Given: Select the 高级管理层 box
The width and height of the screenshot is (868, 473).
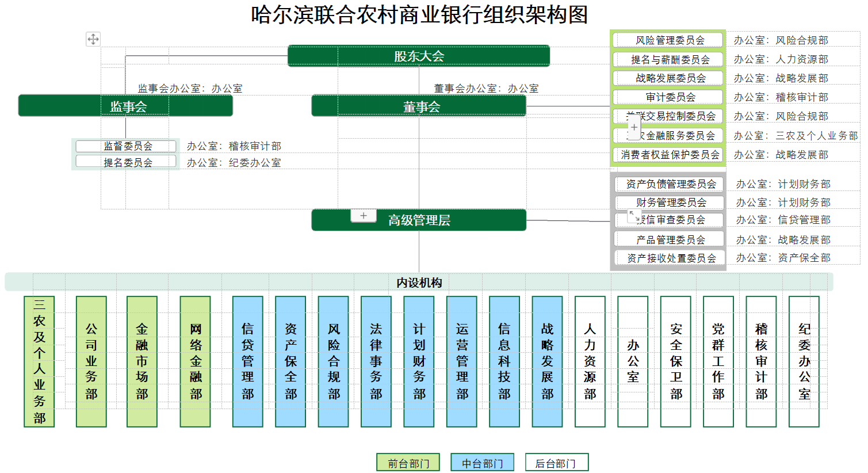Looking at the screenshot, I should (419, 220).
